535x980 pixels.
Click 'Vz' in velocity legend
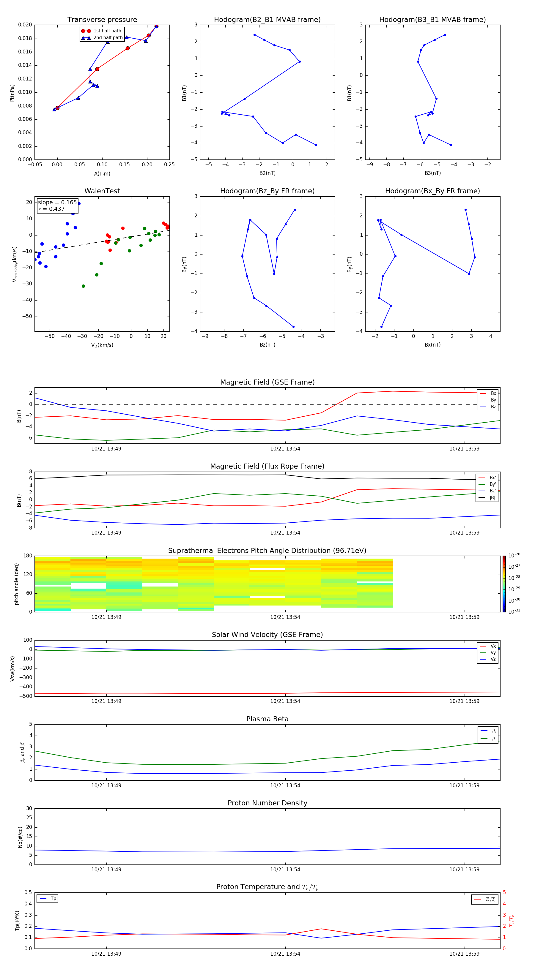(x=488, y=659)
